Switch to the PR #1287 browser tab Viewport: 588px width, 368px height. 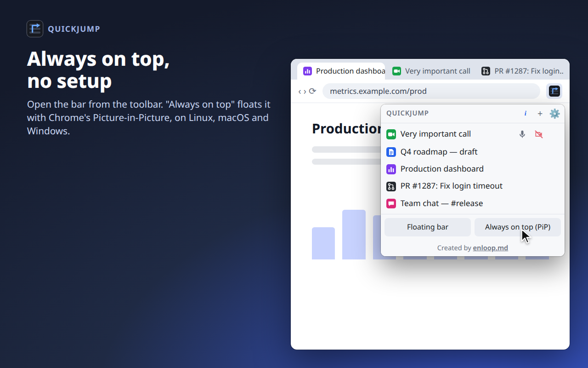523,71
